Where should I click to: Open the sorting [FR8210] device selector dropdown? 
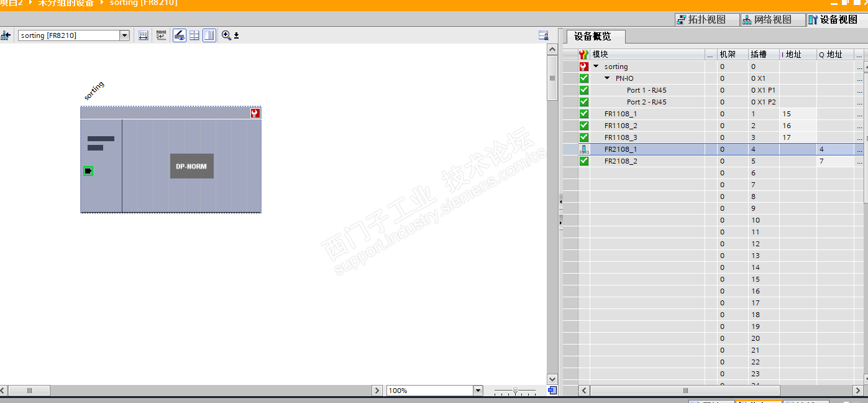(x=124, y=35)
